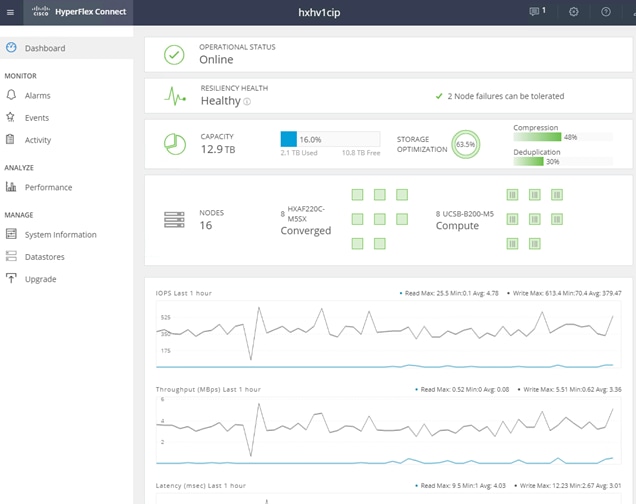Image resolution: width=636 pixels, height=504 pixels.
Task: Click the nodes server stack icon
Action: 174,220
